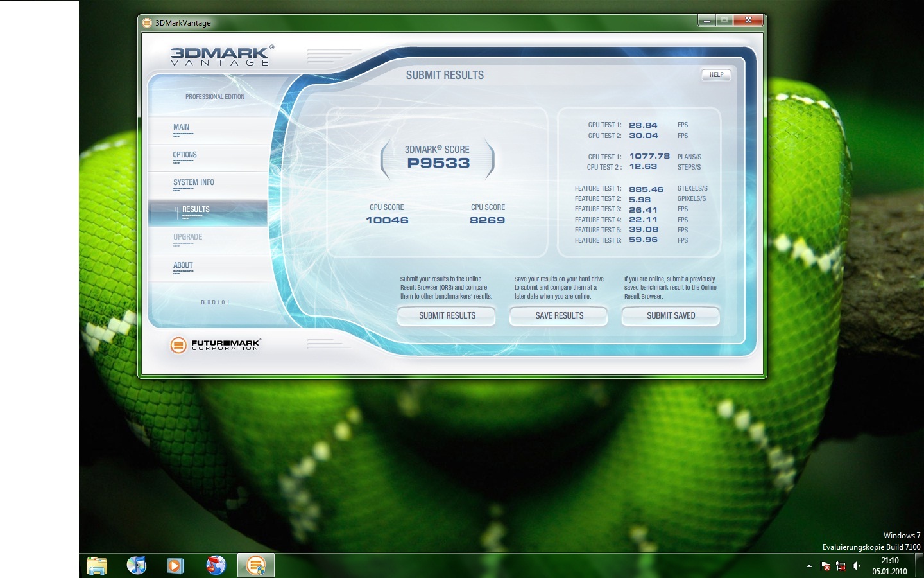Image resolution: width=924 pixels, height=578 pixels.
Task: Click the 3DMark Vantage logo
Action: [x=222, y=55]
